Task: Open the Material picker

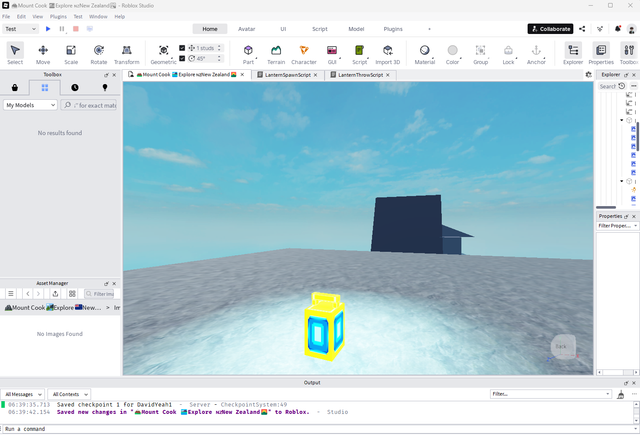Action: (424, 53)
